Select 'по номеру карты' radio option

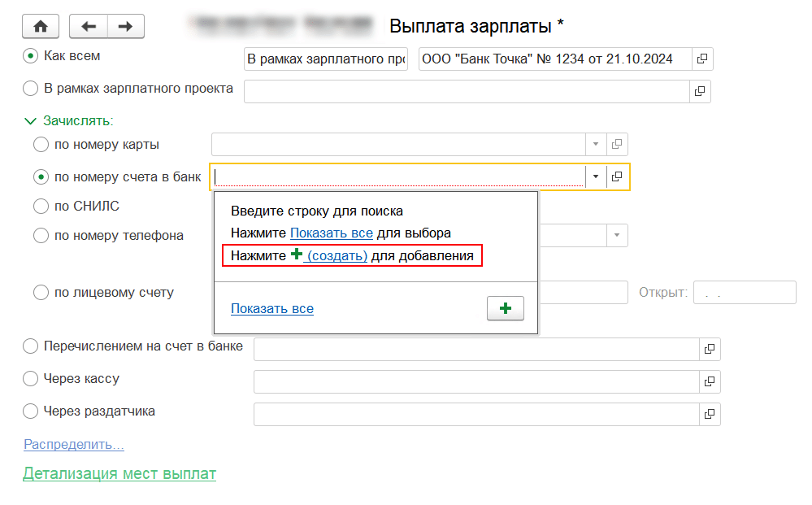pyautogui.click(x=41, y=145)
